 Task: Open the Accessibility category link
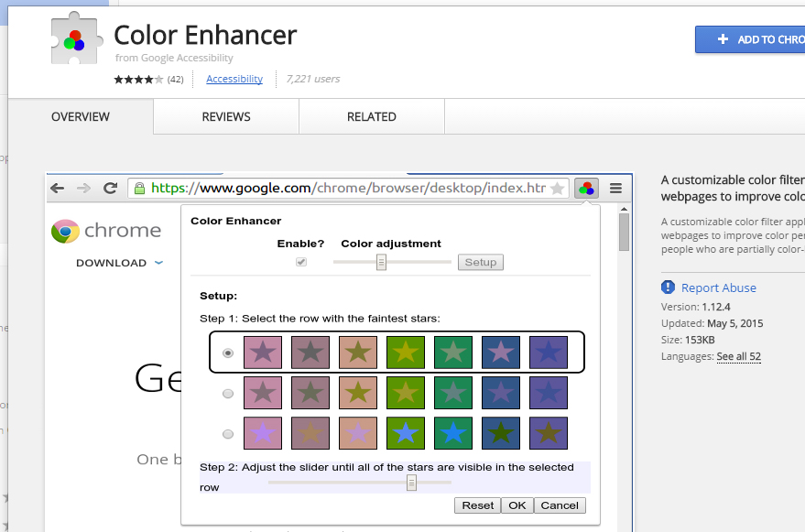click(234, 79)
